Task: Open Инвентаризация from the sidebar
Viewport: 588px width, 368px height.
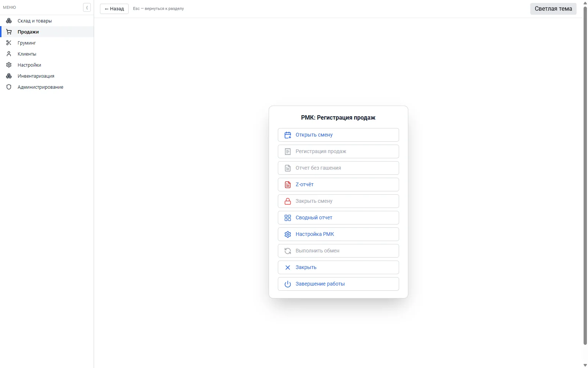Action: pyautogui.click(x=47, y=76)
